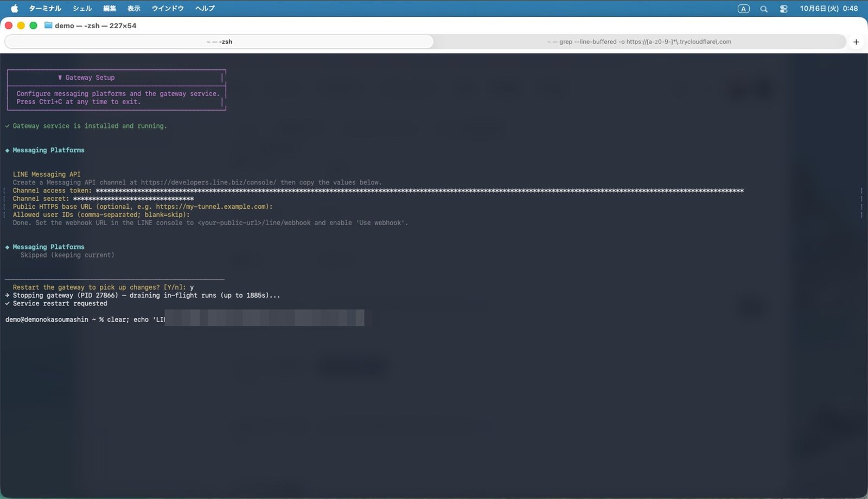
Task: Click the developers.line.biz console URL
Action: 208,182
